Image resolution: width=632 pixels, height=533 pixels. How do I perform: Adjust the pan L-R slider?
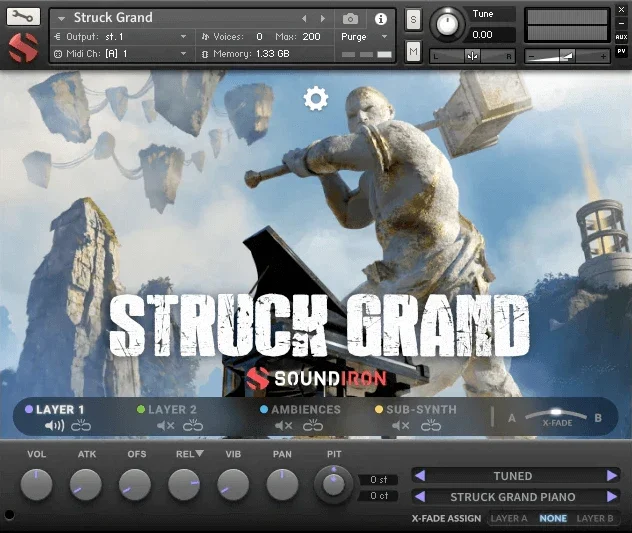[472, 56]
